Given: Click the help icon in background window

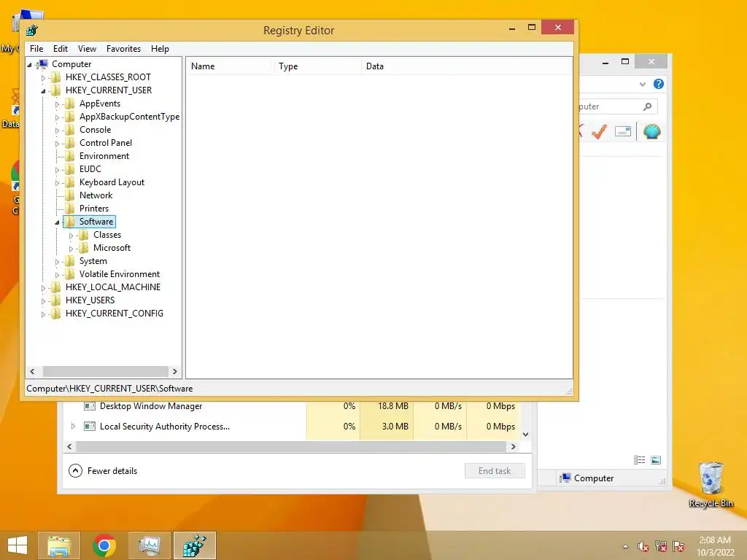Looking at the screenshot, I should (x=659, y=85).
